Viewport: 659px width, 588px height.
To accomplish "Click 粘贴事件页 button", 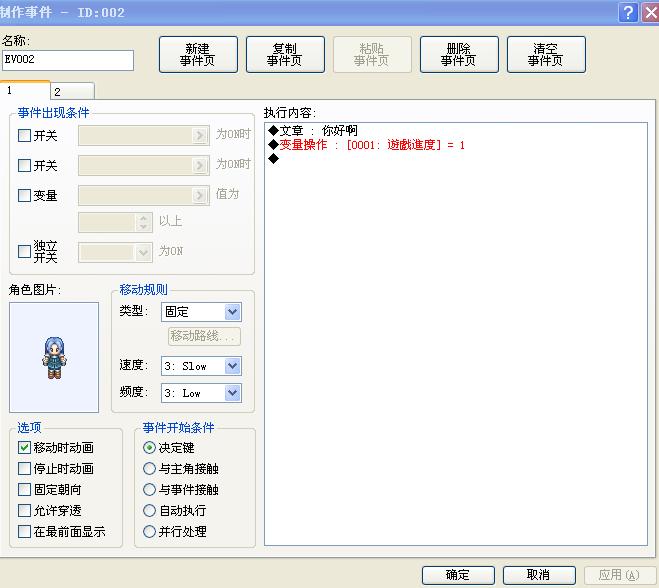I will pyautogui.click(x=372, y=55).
